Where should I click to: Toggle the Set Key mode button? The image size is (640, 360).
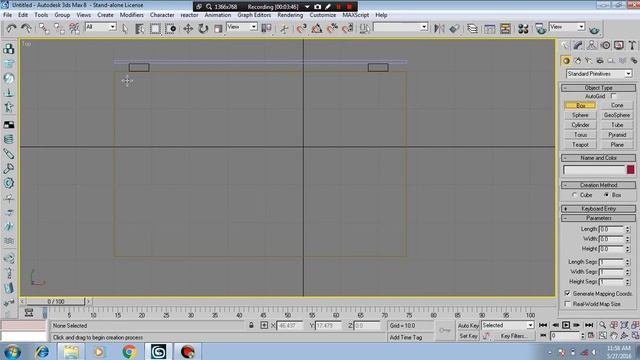point(468,336)
